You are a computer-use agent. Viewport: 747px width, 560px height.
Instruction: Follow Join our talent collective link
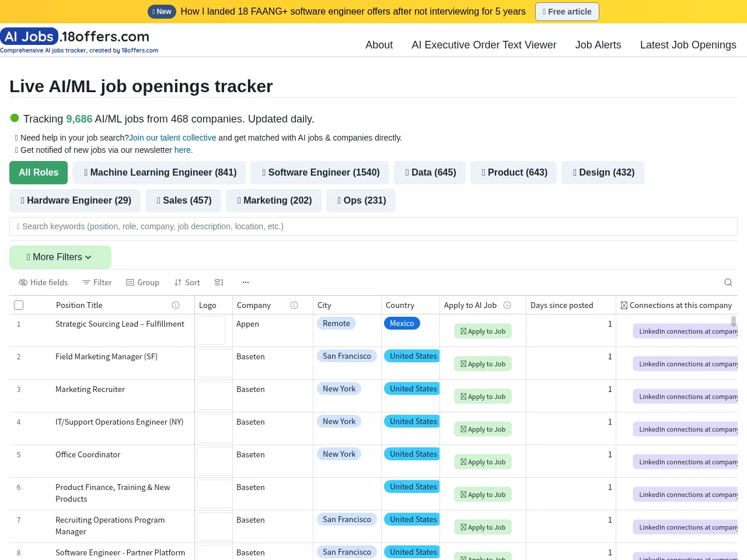[173, 138]
